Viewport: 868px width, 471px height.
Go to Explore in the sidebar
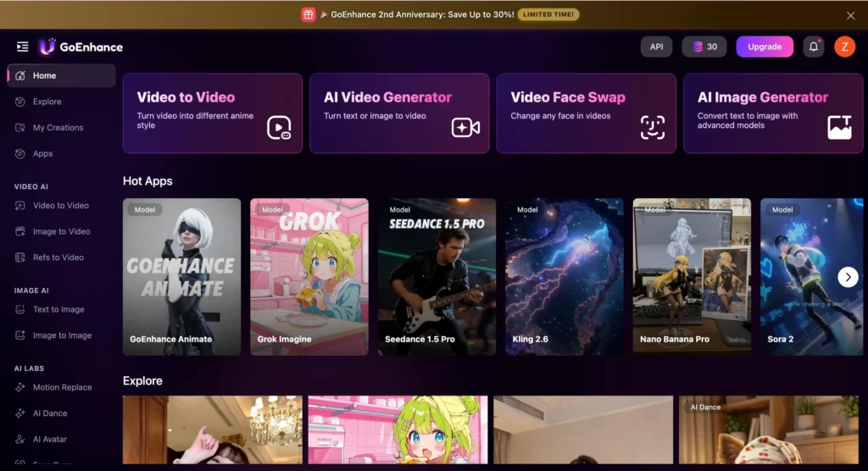point(61,102)
